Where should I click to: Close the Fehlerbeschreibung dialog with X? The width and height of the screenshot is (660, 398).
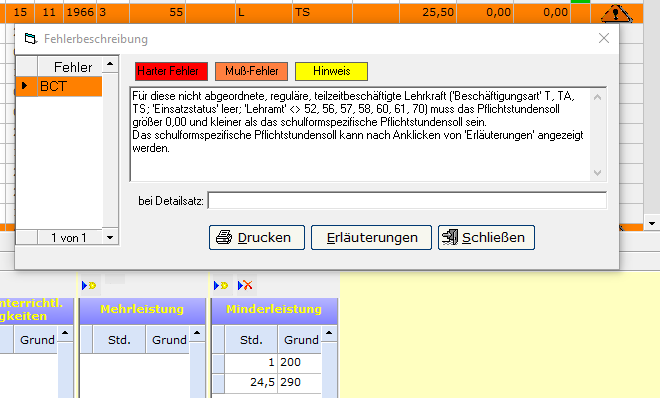click(604, 38)
